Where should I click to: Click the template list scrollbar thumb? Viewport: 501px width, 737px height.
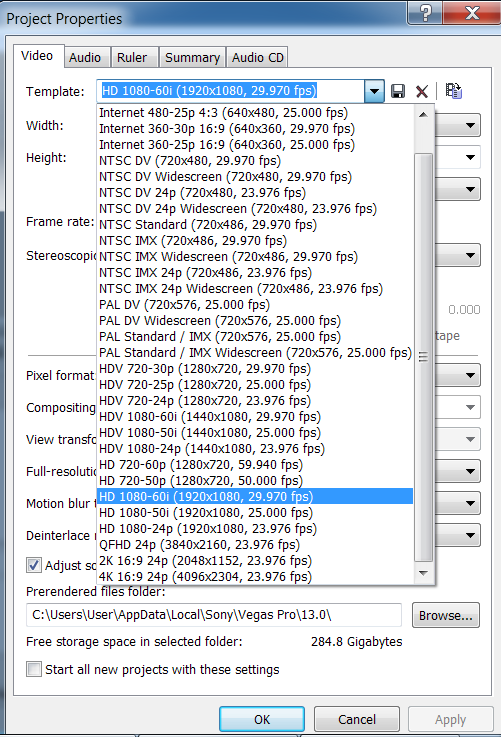click(423, 357)
